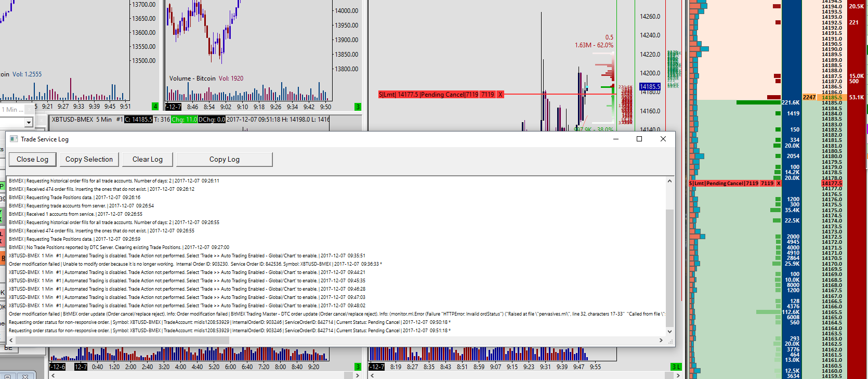This screenshot has width=868, height=379.
Task: Click the C: 14185.5 close value
Action: (139, 120)
